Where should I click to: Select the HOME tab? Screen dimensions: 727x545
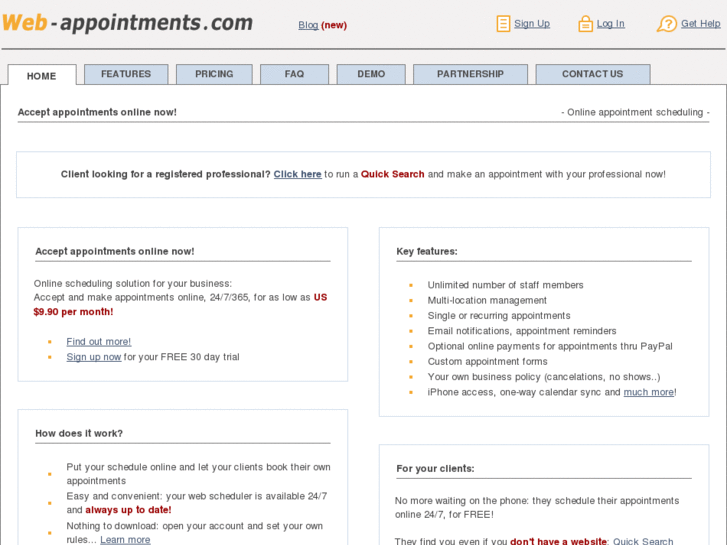click(42, 76)
